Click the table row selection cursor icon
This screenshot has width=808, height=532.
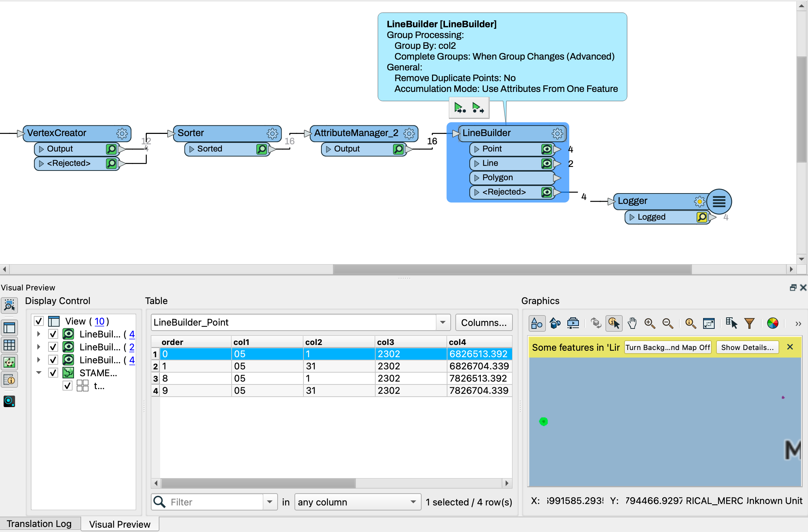click(731, 323)
